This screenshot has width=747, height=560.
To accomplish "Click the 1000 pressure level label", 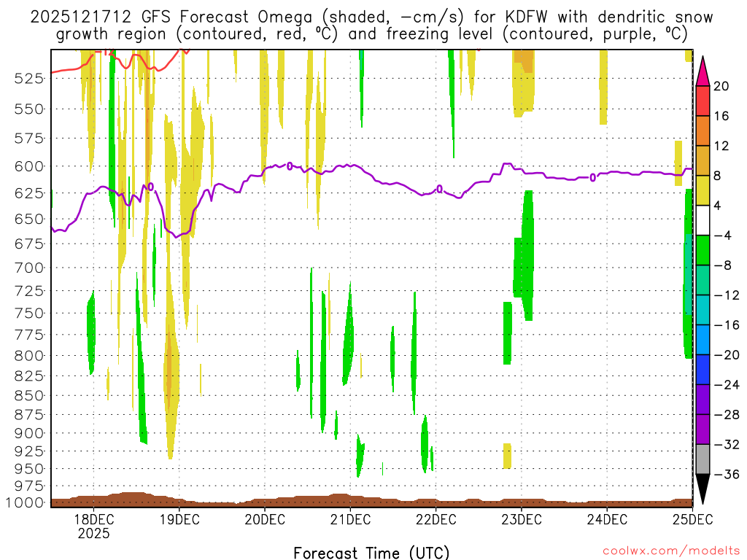I will click(26, 503).
